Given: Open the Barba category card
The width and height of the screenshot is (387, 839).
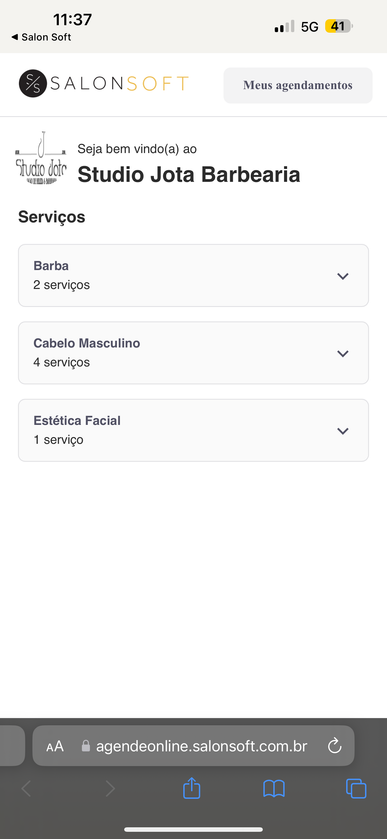Looking at the screenshot, I should [x=193, y=276].
